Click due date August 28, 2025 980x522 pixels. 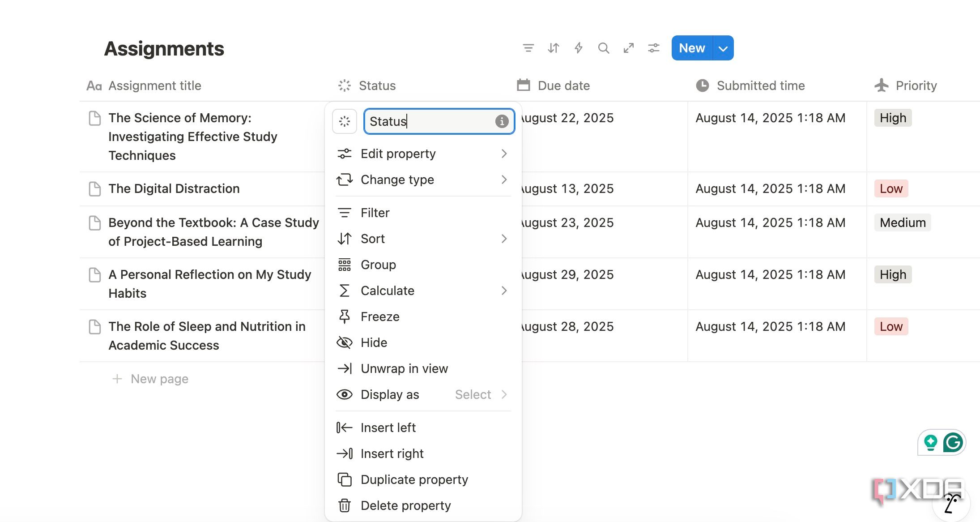click(567, 327)
